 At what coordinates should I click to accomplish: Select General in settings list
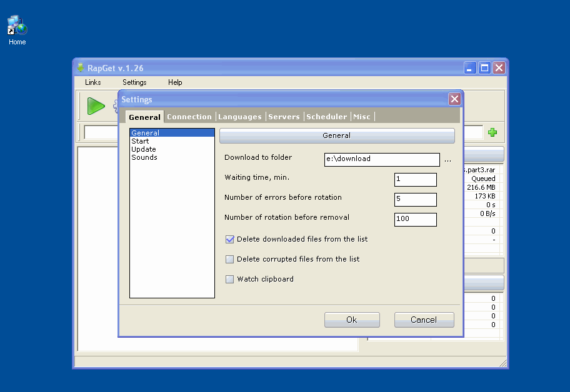point(172,133)
